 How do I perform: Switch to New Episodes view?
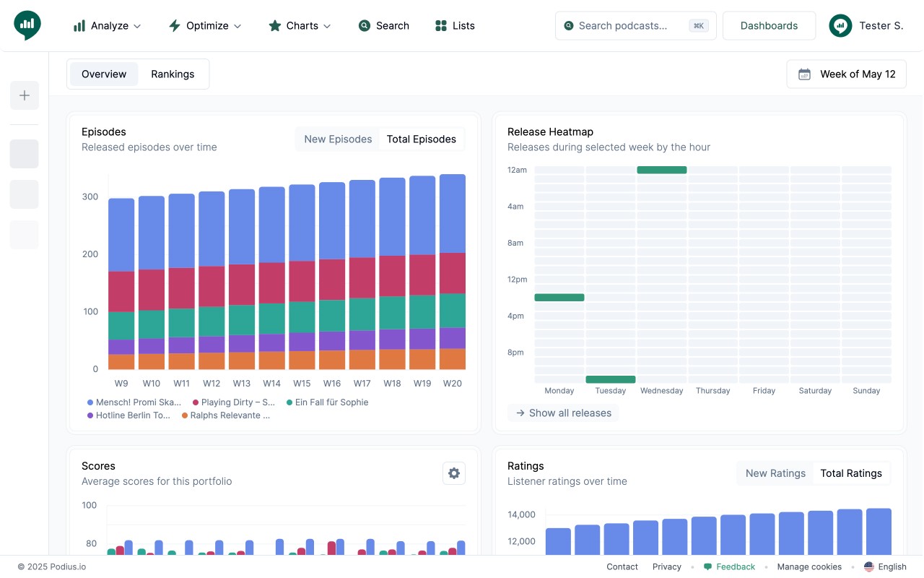point(338,139)
